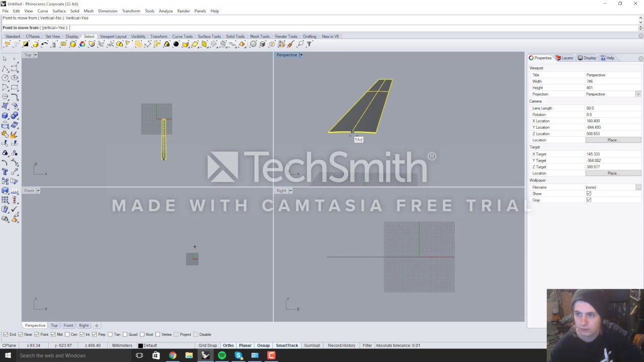Toggle Grid Snap in status bar
The height and width of the screenshot is (362, 644).
click(207, 345)
